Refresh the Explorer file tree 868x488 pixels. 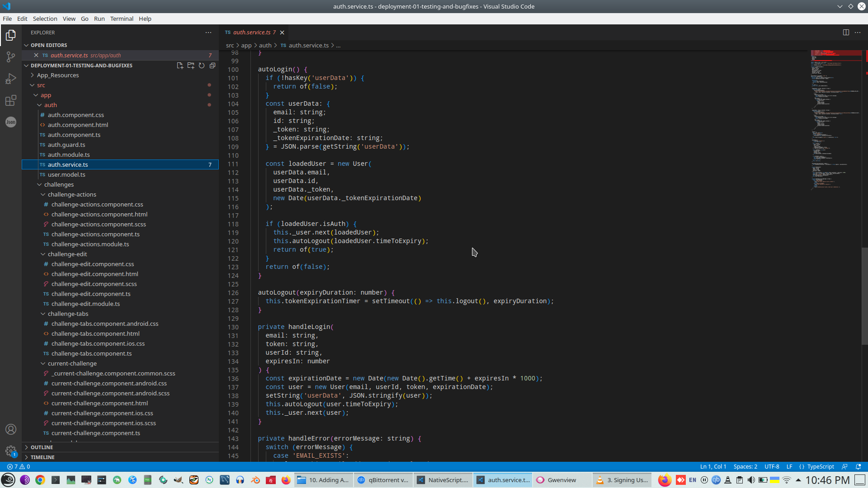[202, 66]
